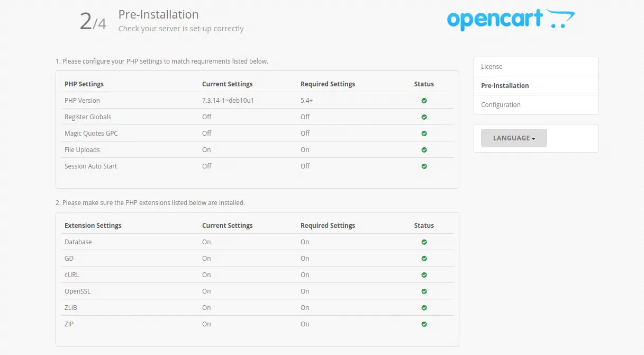Image resolution: width=644 pixels, height=355 pixels.
Task: Click the 'Magic Quotes GPC' row label
Action: tap(91, 134)
